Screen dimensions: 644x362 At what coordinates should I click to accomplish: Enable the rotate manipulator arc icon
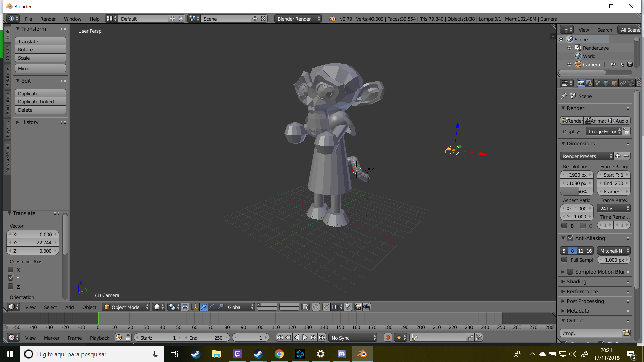coord(212,307)
